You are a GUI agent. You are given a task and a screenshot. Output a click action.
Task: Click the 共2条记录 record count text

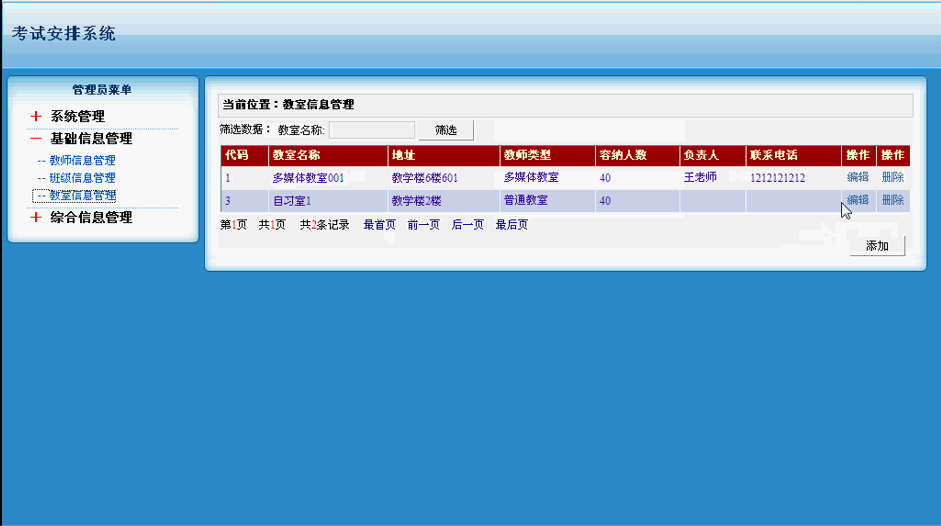(x=325, y=225)
